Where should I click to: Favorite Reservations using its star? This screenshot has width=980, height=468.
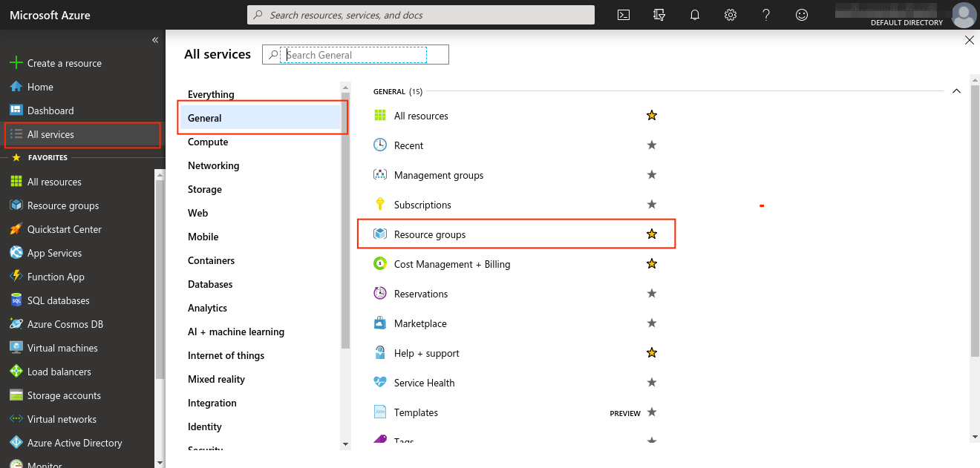[x=652, y=294]
